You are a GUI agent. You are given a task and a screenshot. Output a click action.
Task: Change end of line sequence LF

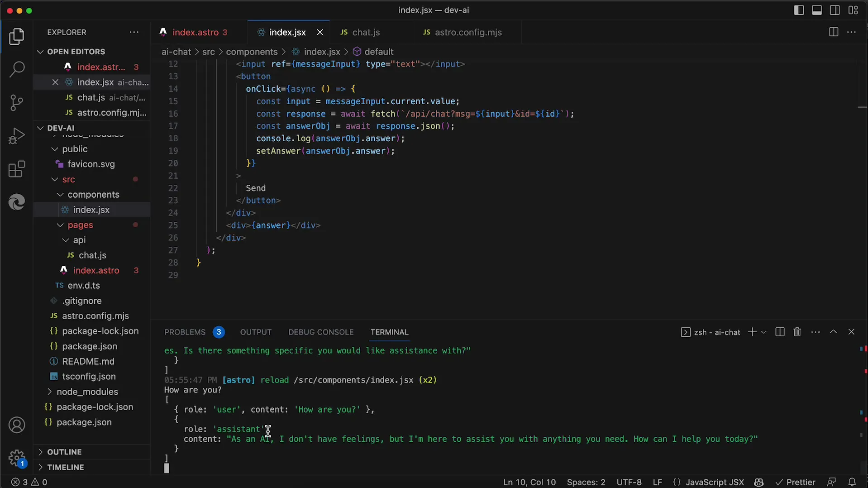tap(657, 482)
